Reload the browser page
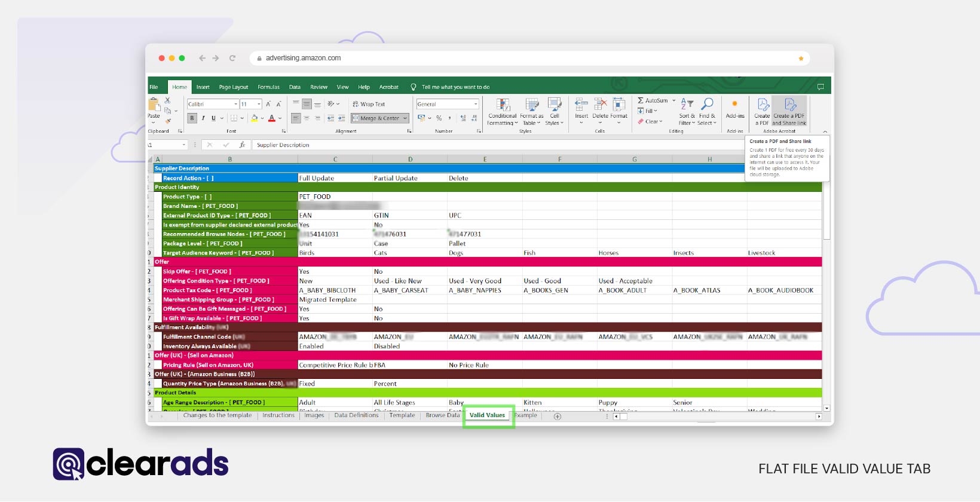980x502 pixels. (x=232, y=58)
